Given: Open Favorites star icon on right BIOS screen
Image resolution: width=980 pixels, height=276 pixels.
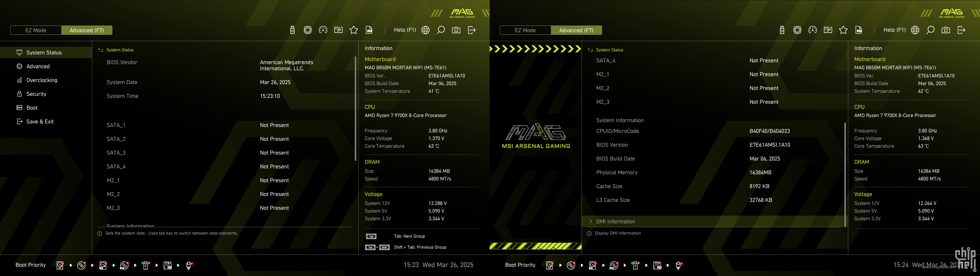Looking at the screenshot, I should tap(843, 30).
